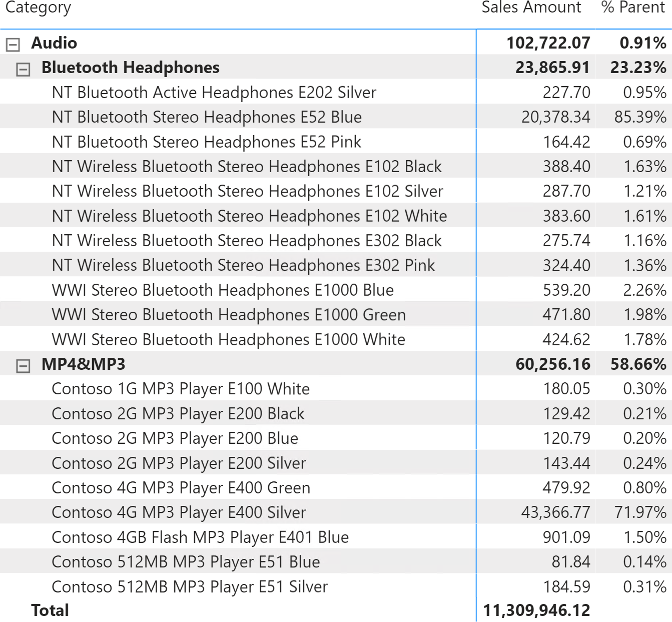672x622 pixels.
Task: Collapse the Bluetooth Headphones subcategory
Action: pos(23,69)
